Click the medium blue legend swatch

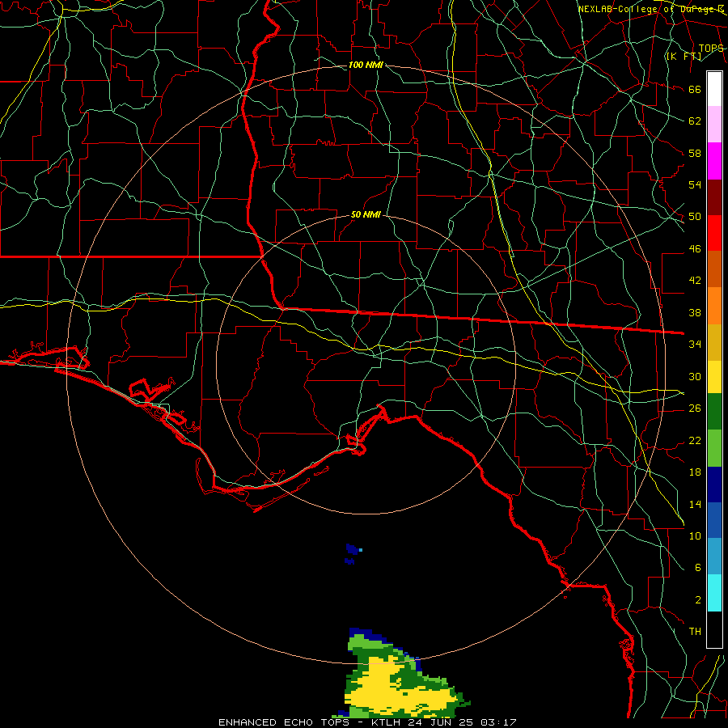714,520
